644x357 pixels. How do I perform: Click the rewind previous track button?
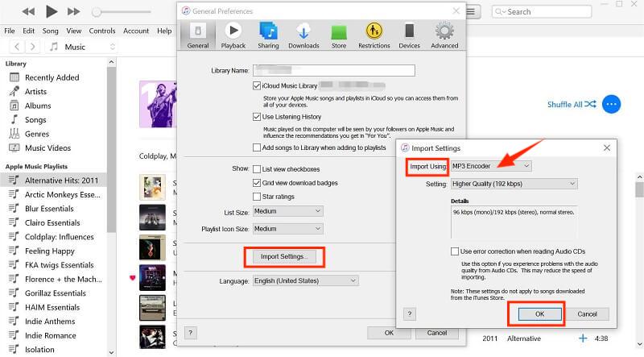click(28, 11)
